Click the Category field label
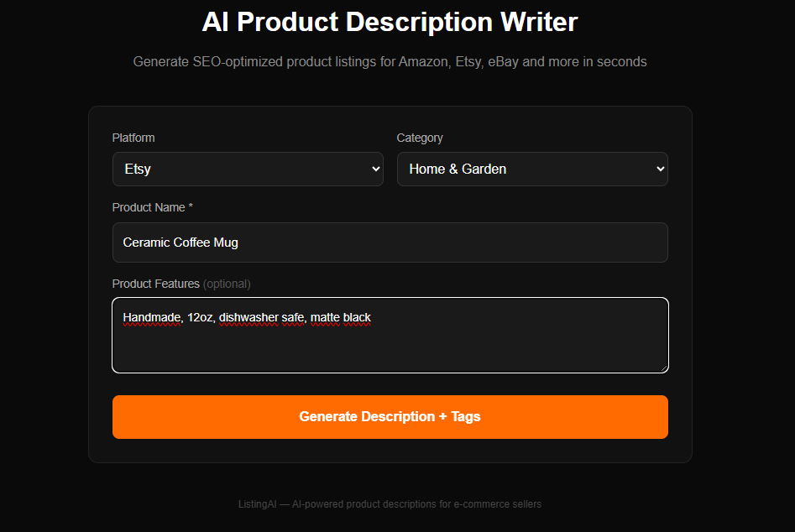Image resolution: width=795 pixels, height=532 pixels. tap(420, 138)
